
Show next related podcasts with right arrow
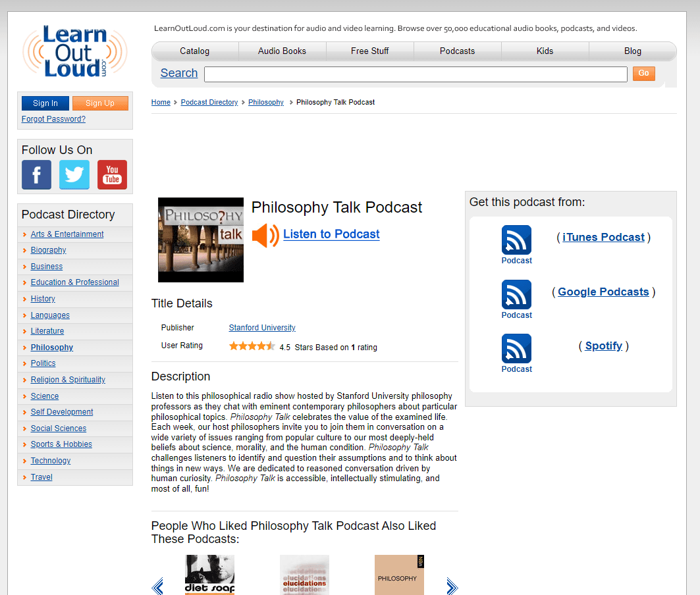(x=452, y=586)
